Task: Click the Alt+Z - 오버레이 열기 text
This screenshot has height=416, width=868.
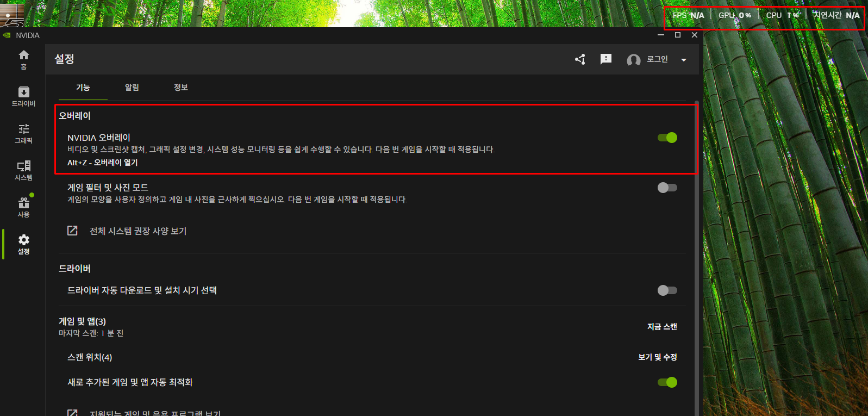Action: tap(102, 163)
